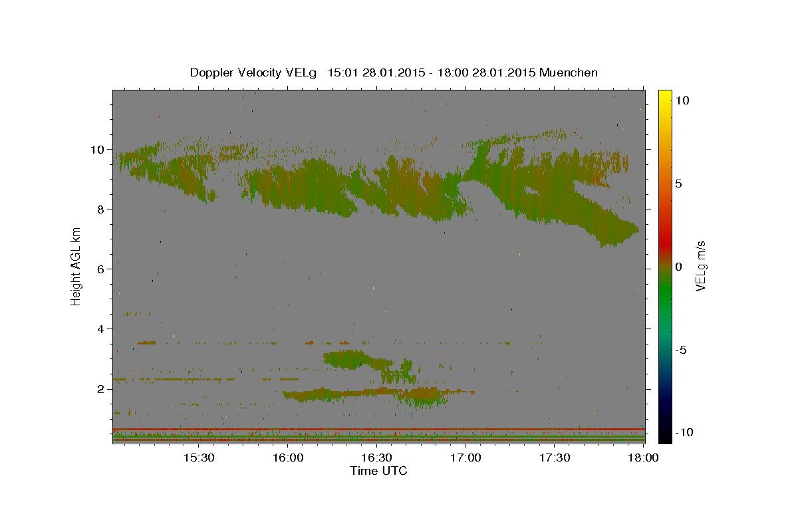Click the colorbar value -10

tap(684, 432)
